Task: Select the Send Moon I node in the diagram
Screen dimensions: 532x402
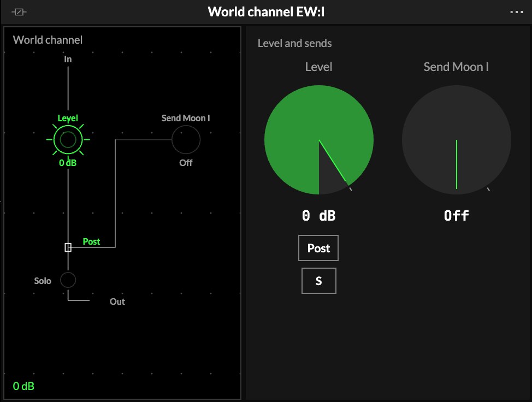Action: (186, 139)
